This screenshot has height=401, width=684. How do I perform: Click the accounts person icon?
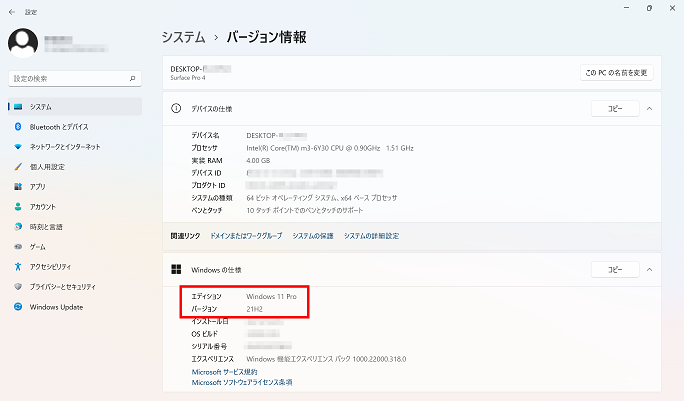coord(18,207)
